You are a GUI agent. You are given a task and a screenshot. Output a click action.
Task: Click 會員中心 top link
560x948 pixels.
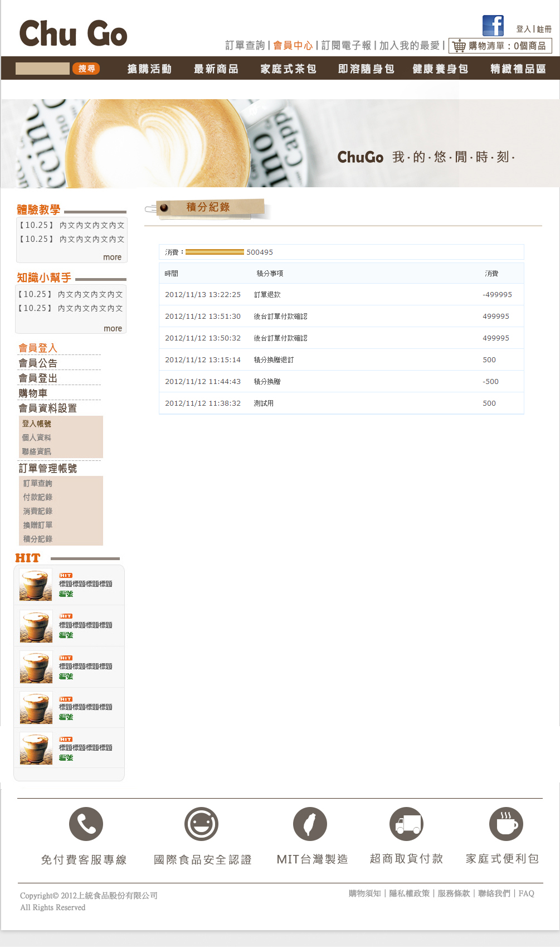(x=293, y=45)
